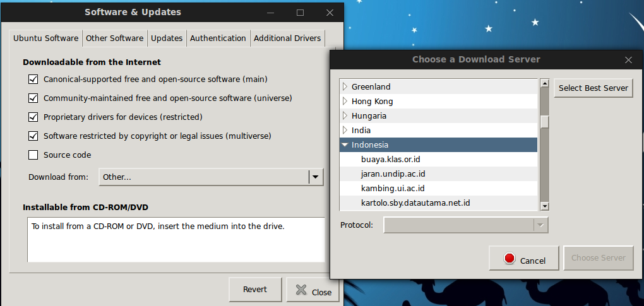
Task: Click Close in Software & Updates
Action: [x=313, y=290]
